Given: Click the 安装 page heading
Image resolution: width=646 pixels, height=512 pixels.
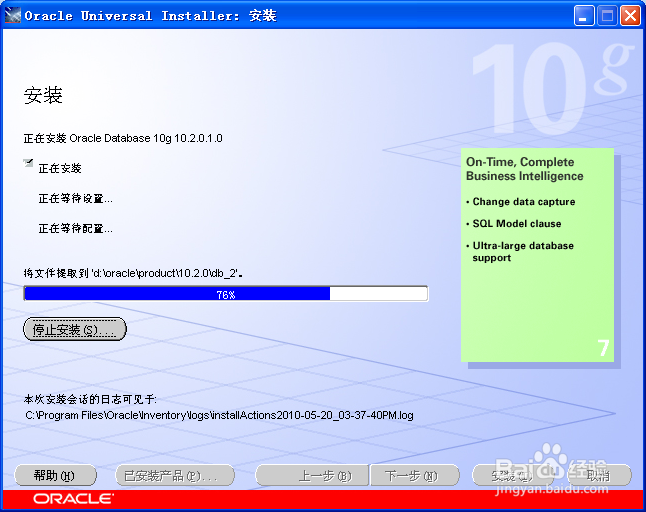Looking at the screenshot, I should click(x=43, y=95).
